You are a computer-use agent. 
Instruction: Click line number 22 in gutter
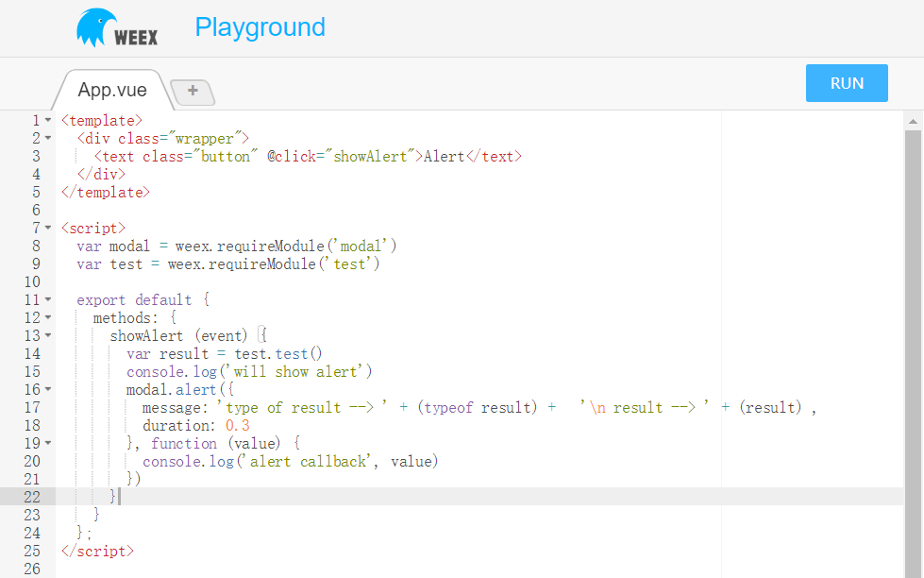point(32,497)
